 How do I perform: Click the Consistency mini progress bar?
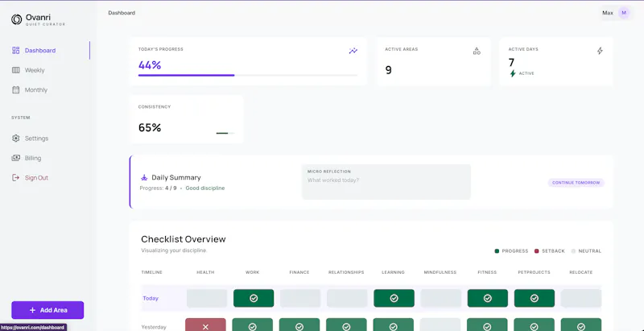pyautogui.click(x=225, y=133)
